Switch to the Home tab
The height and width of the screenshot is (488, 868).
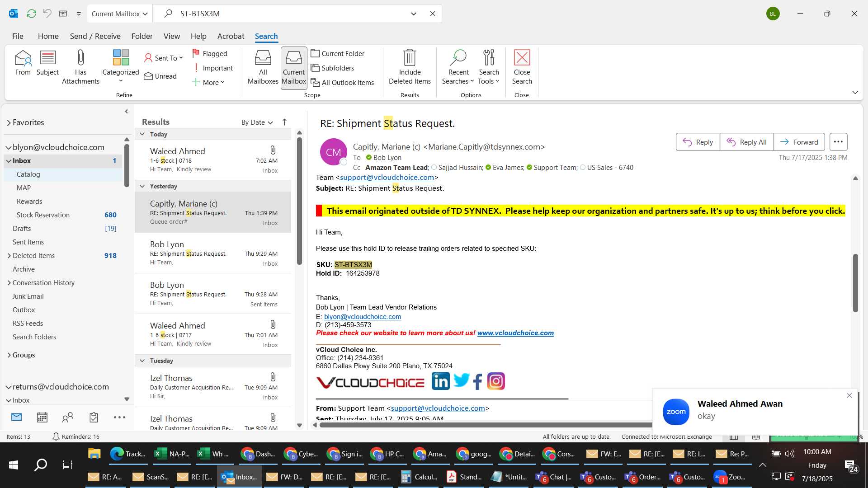48,36
